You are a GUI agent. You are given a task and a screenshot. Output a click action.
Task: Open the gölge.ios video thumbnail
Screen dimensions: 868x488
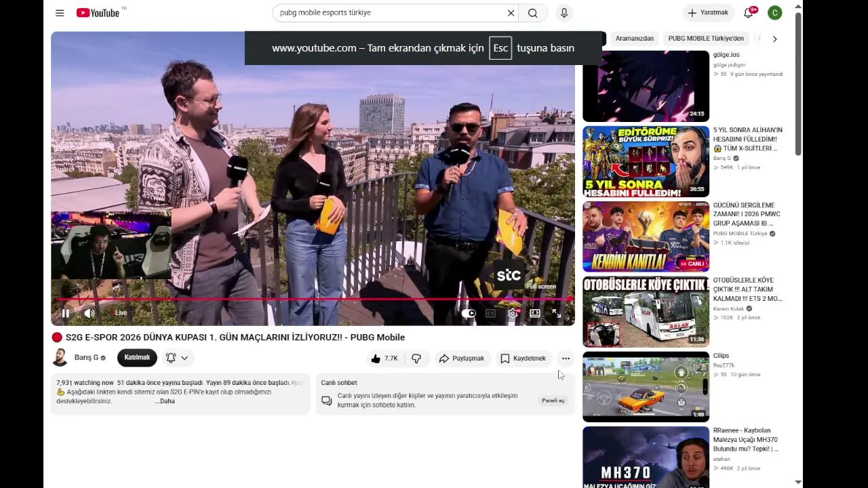point(646,86)
